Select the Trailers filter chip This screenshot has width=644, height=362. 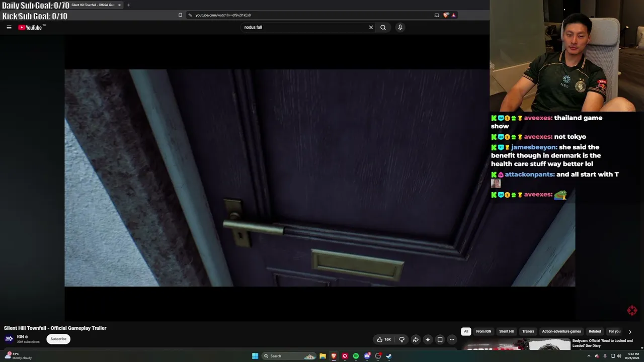click(x=528, y=331)
